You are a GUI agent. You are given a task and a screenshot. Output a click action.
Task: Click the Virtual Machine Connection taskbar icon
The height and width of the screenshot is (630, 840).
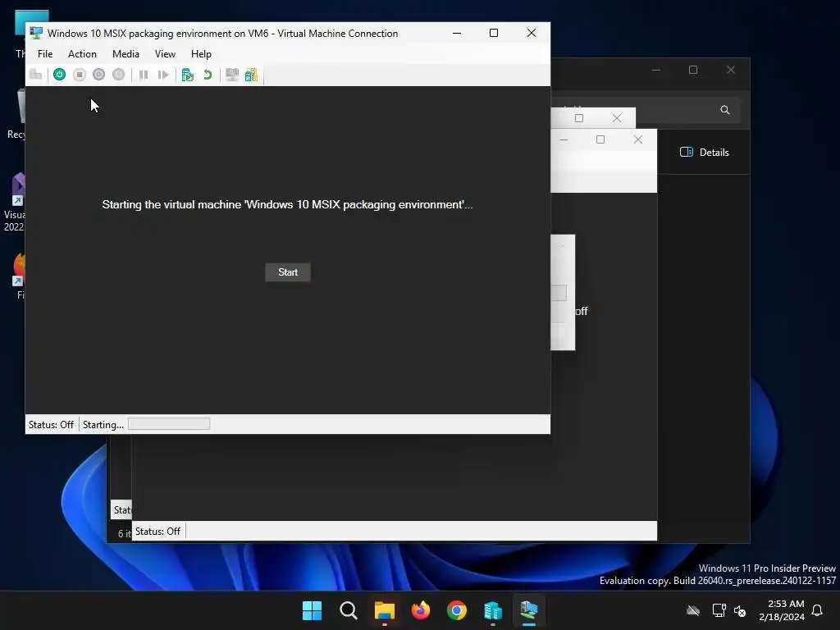529,610
